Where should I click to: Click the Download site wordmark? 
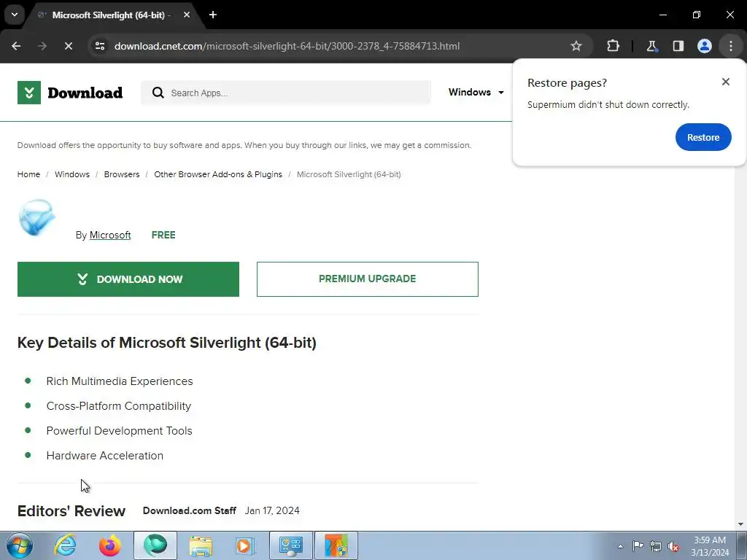(x=85, y=93)
